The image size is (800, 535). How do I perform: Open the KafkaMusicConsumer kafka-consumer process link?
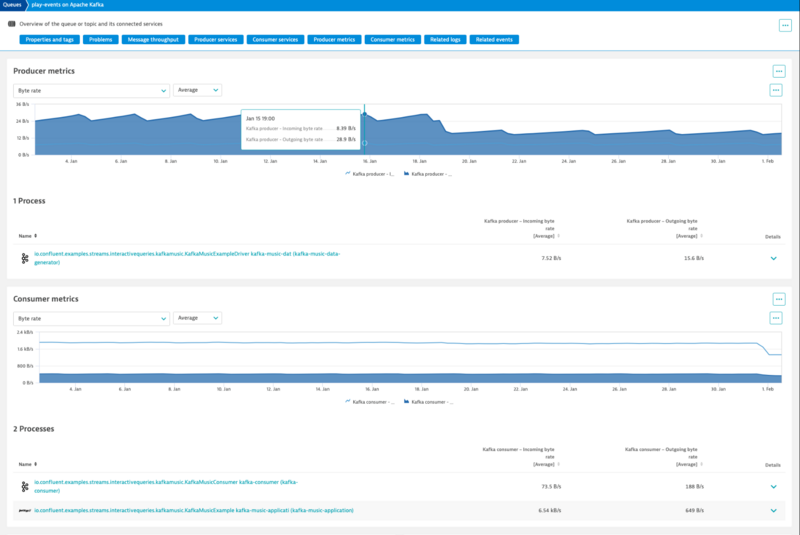pyautogui.click(x=166, y=486)
